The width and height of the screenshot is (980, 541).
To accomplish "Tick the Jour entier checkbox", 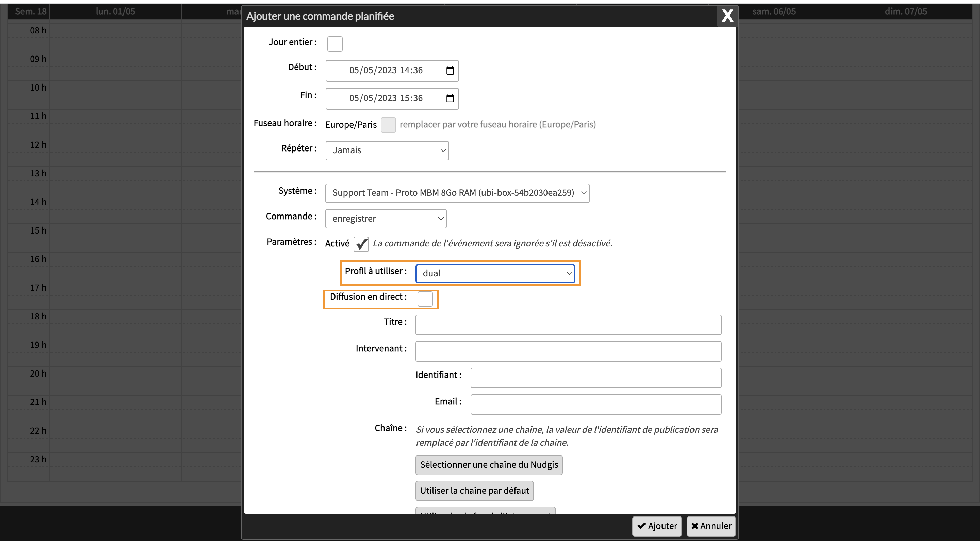I will (335, 44).
